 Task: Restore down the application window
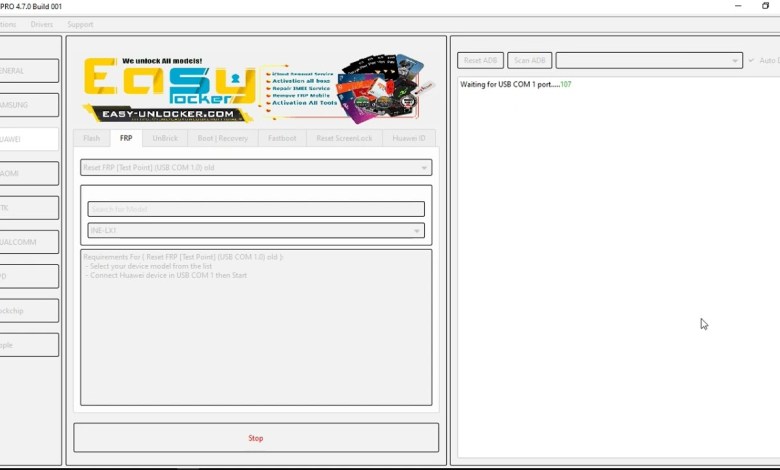click(x=765, y=6)
